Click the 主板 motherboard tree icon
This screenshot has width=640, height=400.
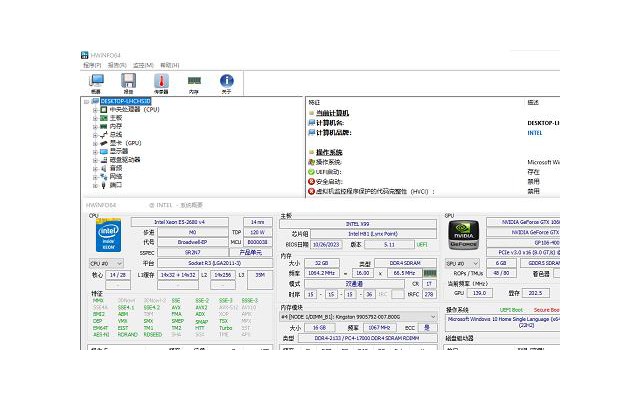pos(104,118)
